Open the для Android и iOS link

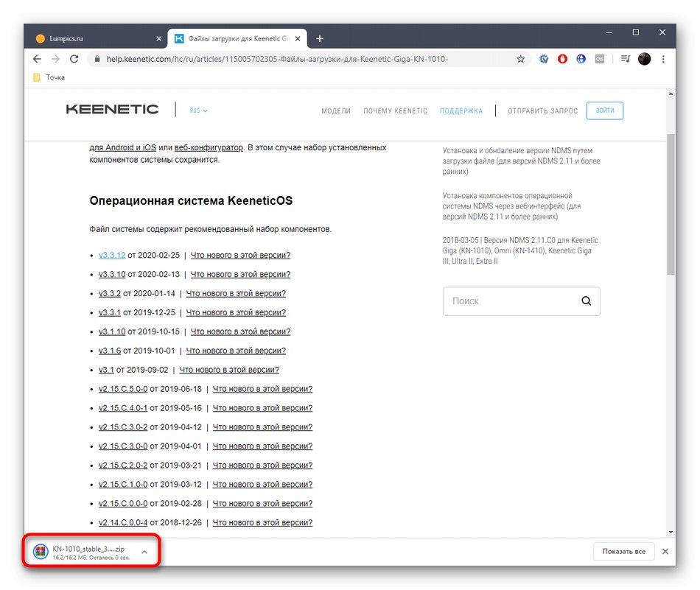coord(123,148)
